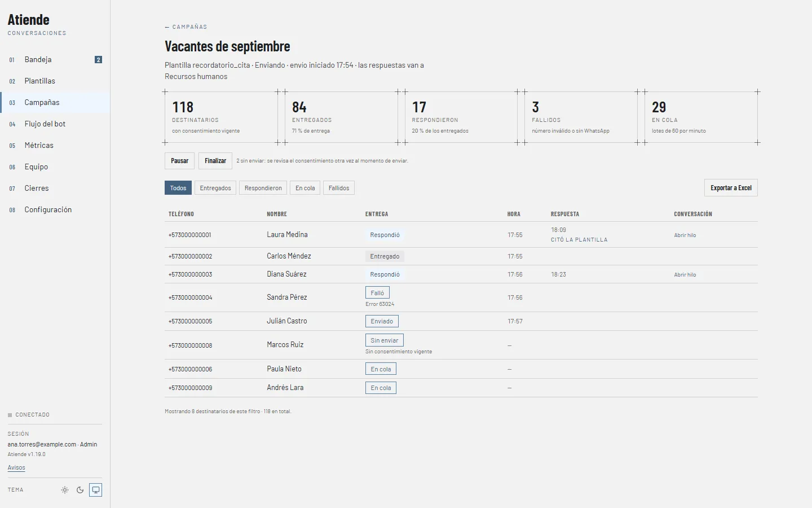
Task: Click Entregado status of Carlos Méndez
Action: [385, 256]
